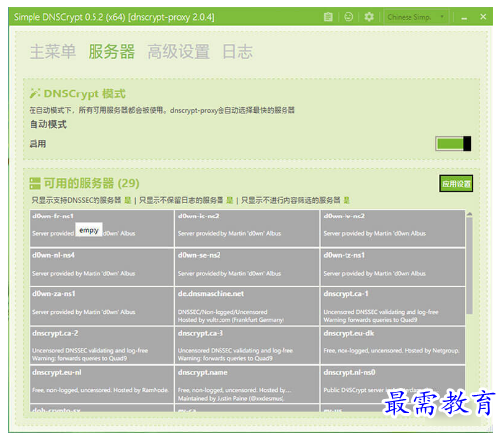Viewport: 504px width, 434px height.
Task: Select the d0wn-za-ns1 server tile
Action: [x=101, y=306]
